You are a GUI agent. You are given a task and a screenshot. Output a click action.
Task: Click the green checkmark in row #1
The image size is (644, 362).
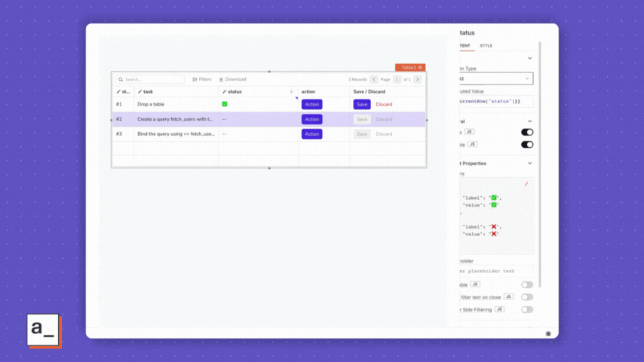[225, 104]
